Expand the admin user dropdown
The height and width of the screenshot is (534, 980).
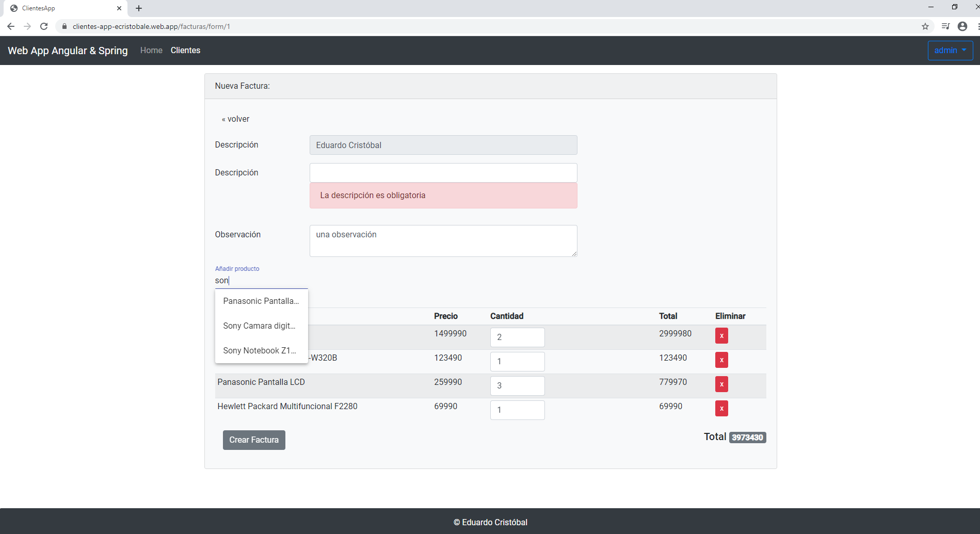point(950,51)
